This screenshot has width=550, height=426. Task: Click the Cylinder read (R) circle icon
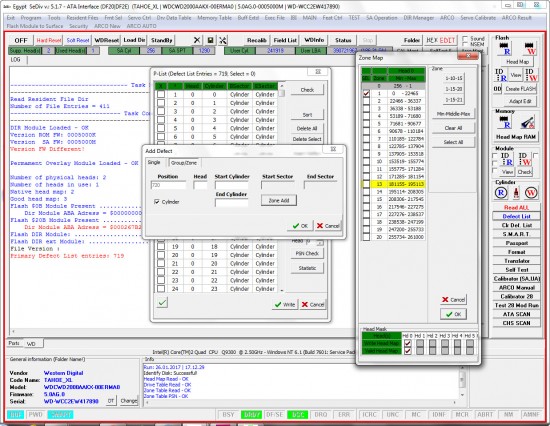tap(501, 193)
